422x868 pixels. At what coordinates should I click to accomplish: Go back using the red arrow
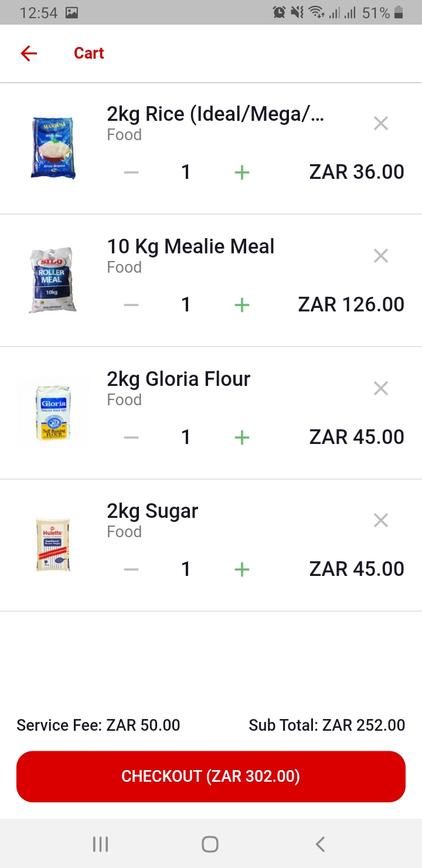[x=29, y=53]
